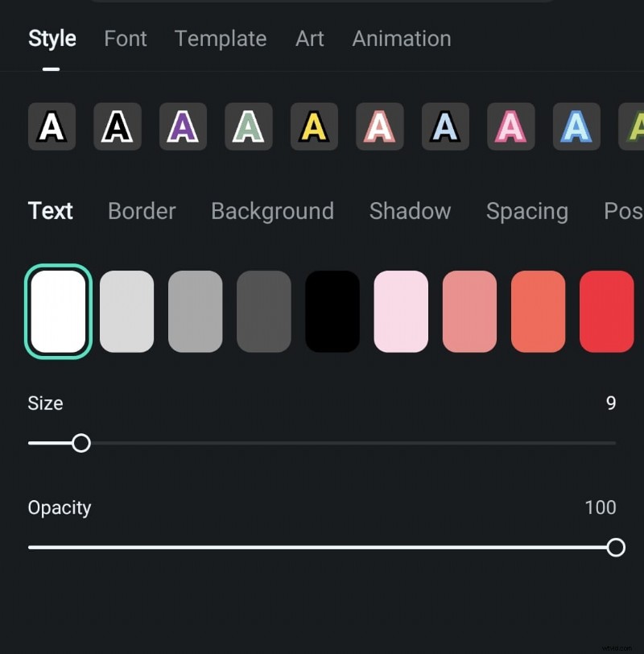The height and width of the screenshot is (654, 644).
Task: Apply the yellow A style preset
Action: [314, 126]
